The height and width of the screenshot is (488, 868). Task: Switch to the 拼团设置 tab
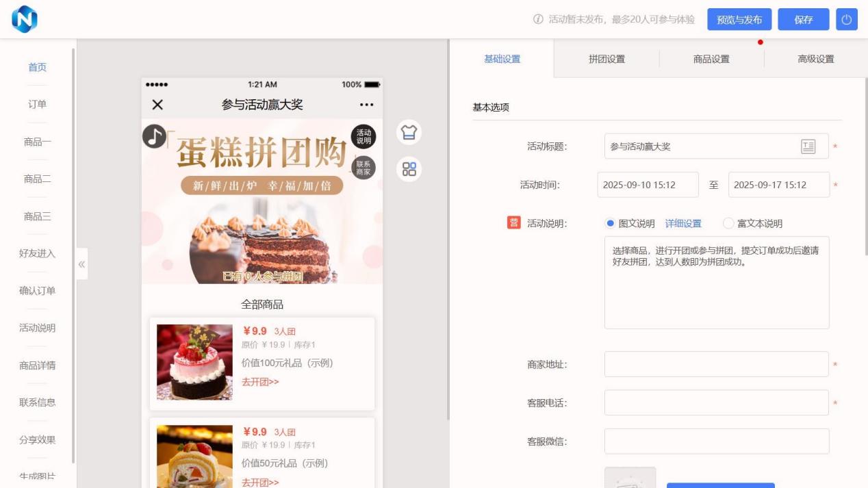click(607, 59)
